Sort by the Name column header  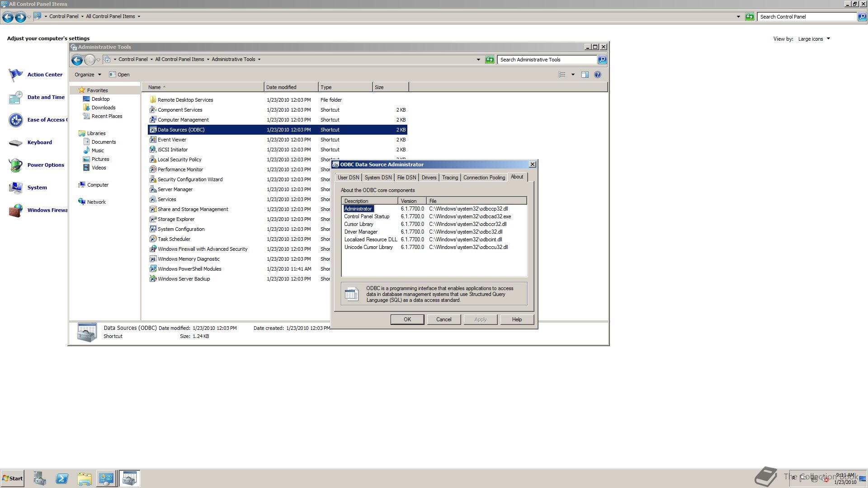203,87
